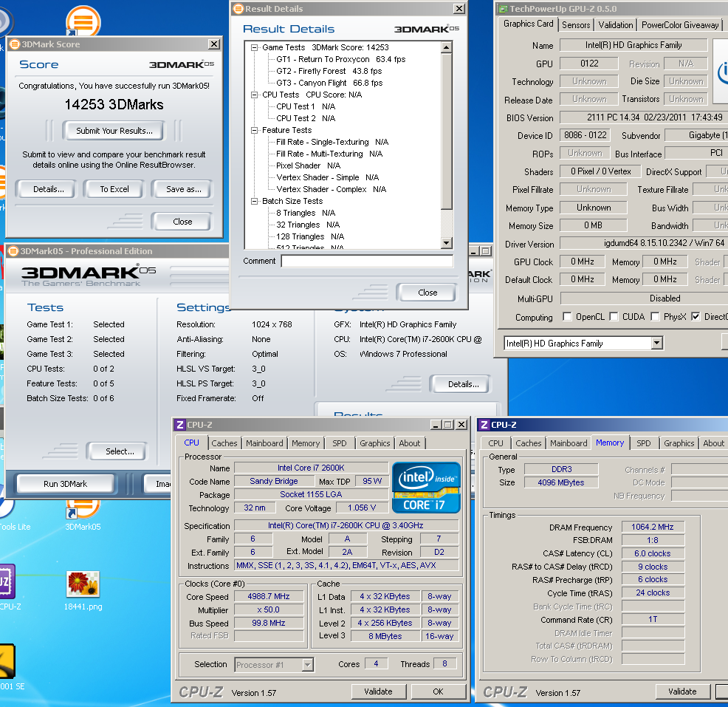Click scroll down arrow in Result Details list
Screen dimensions: 728x707
coord(447,242)
